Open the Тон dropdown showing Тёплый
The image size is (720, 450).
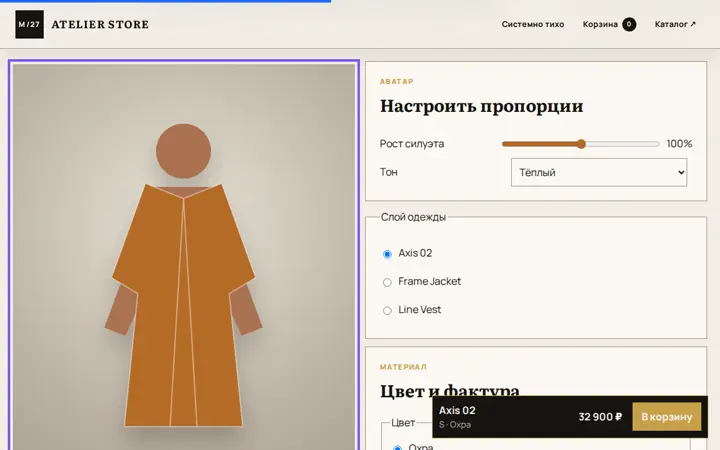[x=599, y=172]
